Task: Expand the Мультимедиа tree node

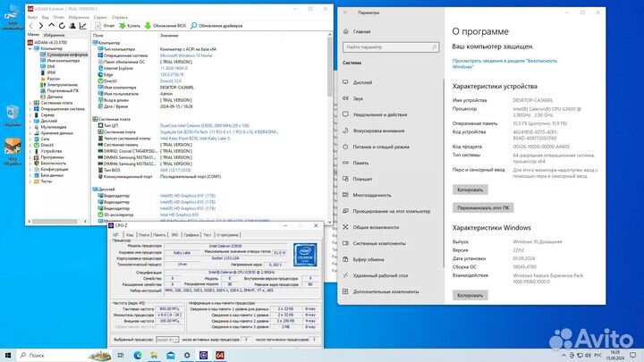Action: [x=30, y=127]
